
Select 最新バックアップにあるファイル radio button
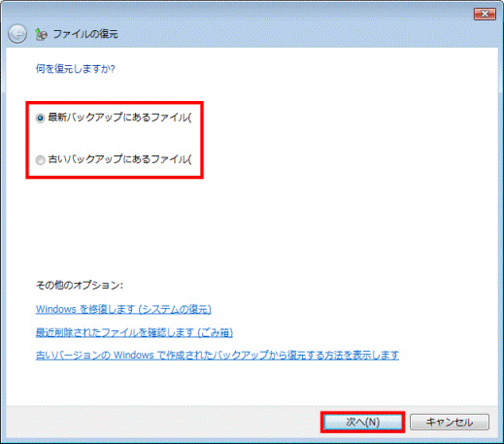pyautogui.click(x=40, y=118)
